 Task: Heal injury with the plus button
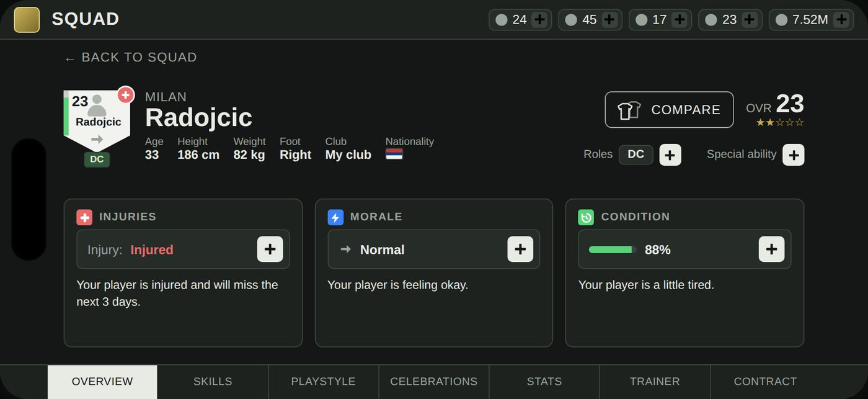pos(270,249)
